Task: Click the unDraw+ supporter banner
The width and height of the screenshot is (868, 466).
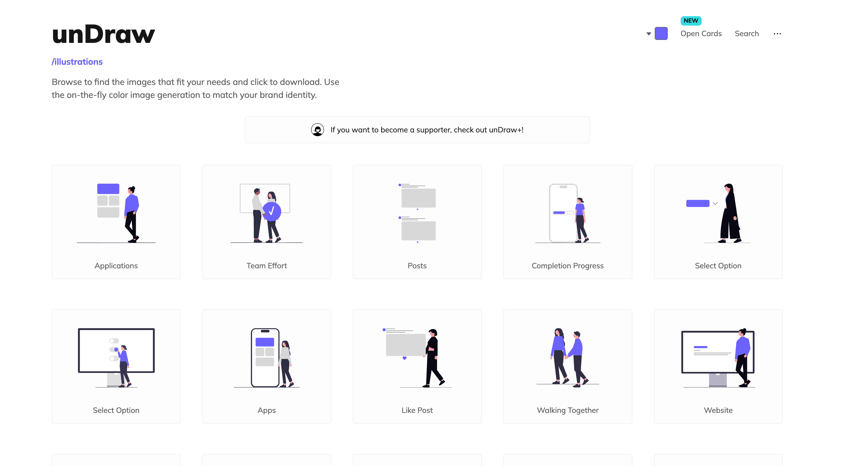Action: click(x=417, y=130)
